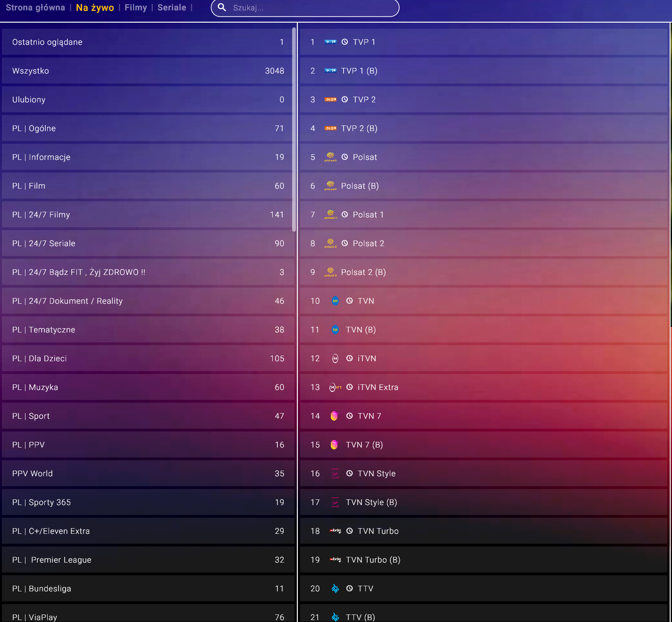Image resolution: width=672 pixels, height=622 pixels.
Task: Click the TVN Turbo logo icon
Action: pos(335,531)
